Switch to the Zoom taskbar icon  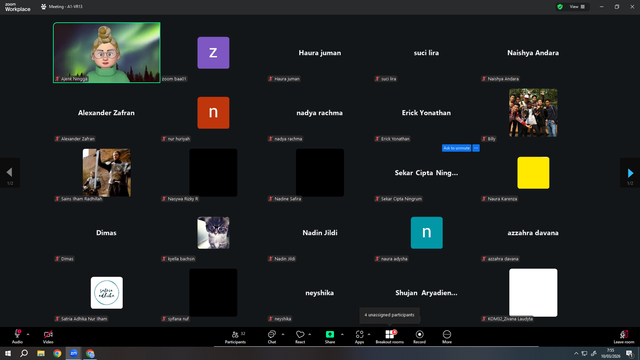pyautogui.click(x=73, y=353)
